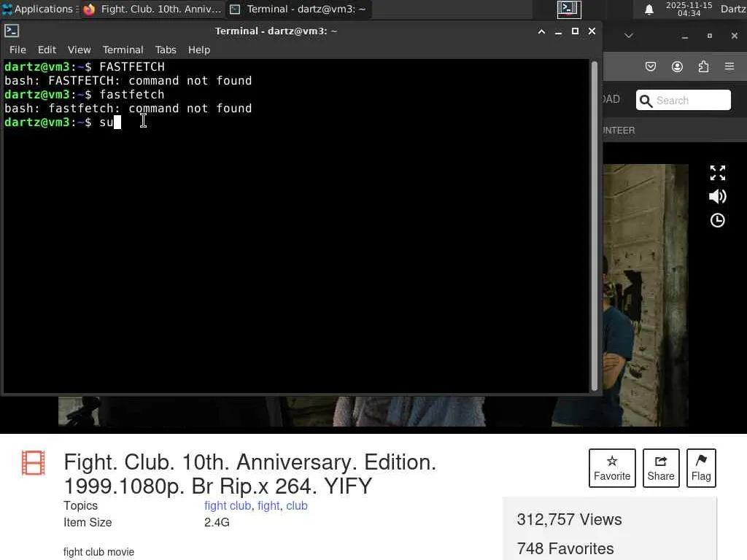747x560 pixels.
Task: Open the Firefox hamburger menu
Action: pos(729,66)
